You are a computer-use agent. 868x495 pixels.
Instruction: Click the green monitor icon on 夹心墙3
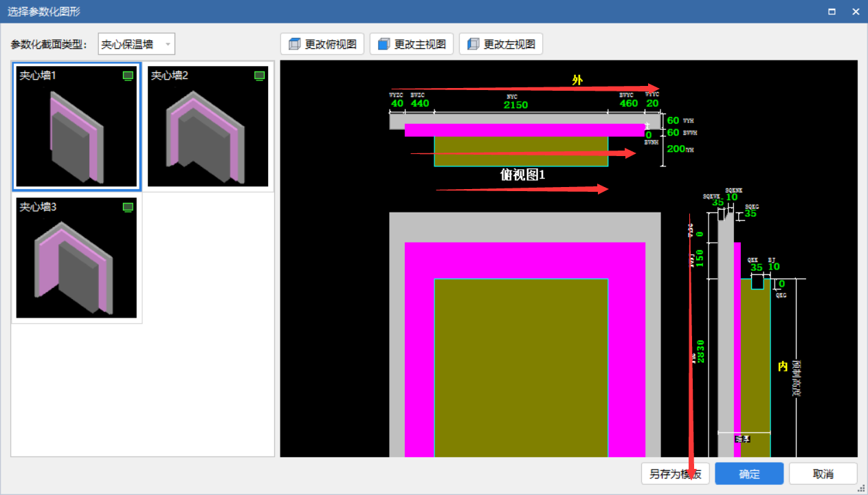(x=128, y=207)
